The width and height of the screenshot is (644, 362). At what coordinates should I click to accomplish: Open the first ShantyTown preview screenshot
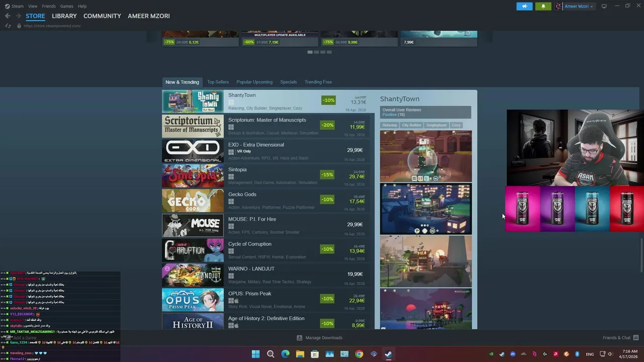pos(426,156)
